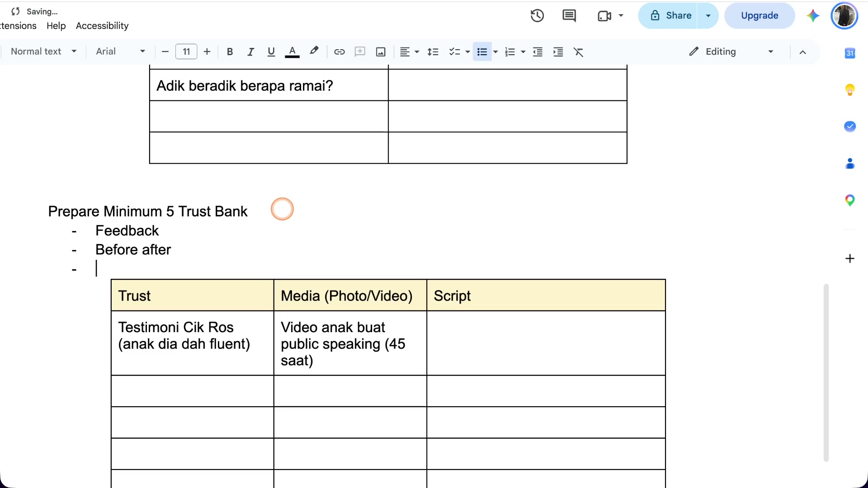
Task: Toggle underline formatting
Action: [271, 52]
